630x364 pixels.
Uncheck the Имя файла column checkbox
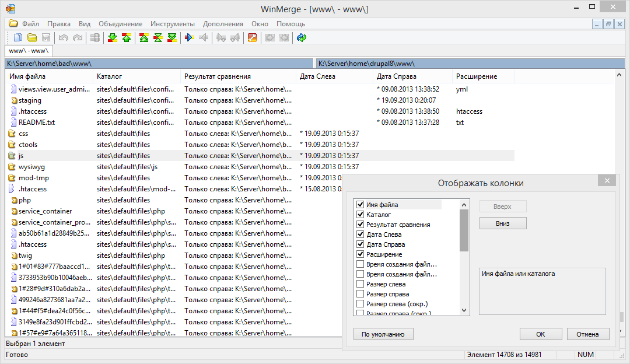coord(360,205)
